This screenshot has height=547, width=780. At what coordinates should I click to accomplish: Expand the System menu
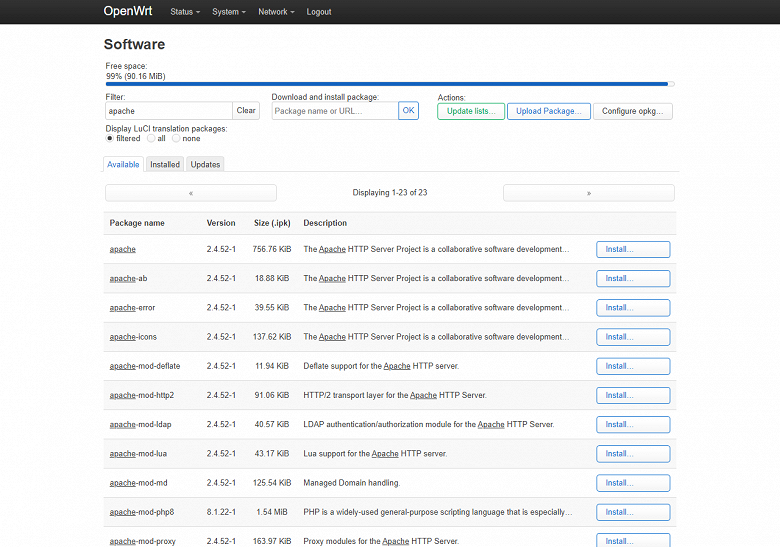(229, 12)
